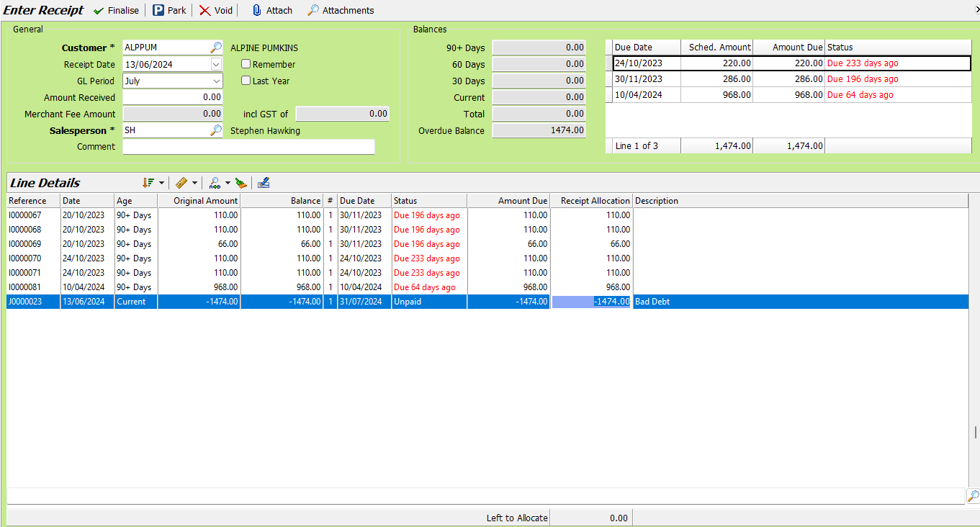Open the ruler icon dropdown arrow

click(x=194, y=183)
